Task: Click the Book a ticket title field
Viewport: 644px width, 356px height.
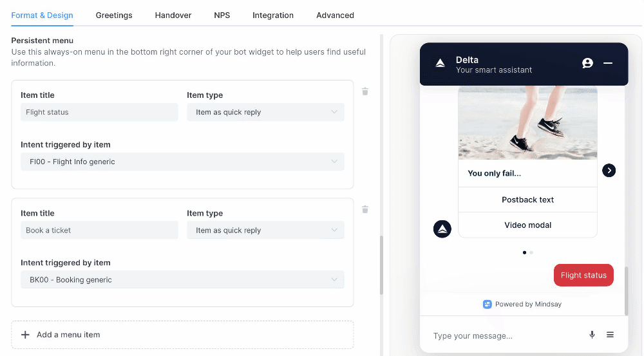Action: tap(99, 230)
